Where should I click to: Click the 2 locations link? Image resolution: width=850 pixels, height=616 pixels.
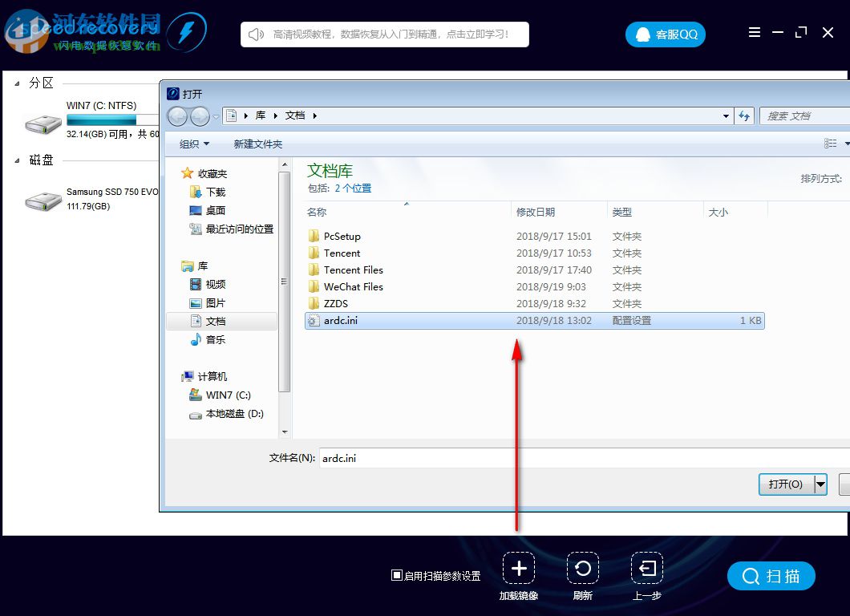click(353, 188)
